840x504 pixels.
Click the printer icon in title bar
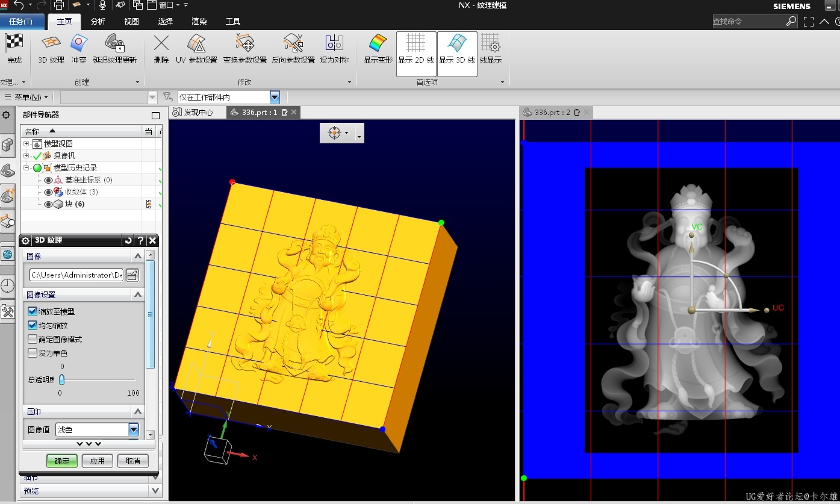[58, 5]
